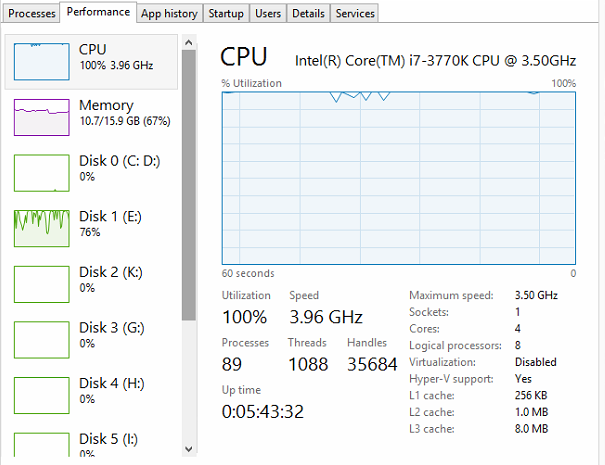Open the App history tab
The width and height of the screenshot is (605, 465).
[169, 13]
